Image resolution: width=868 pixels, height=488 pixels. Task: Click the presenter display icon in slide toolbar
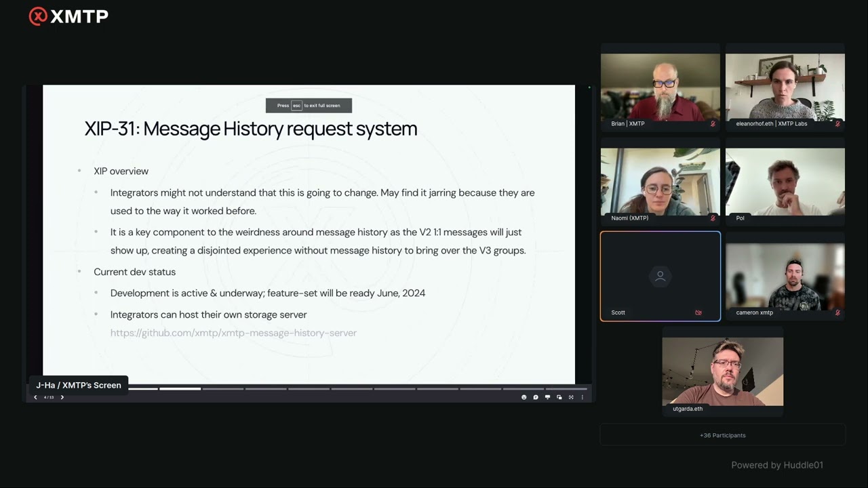547,397
